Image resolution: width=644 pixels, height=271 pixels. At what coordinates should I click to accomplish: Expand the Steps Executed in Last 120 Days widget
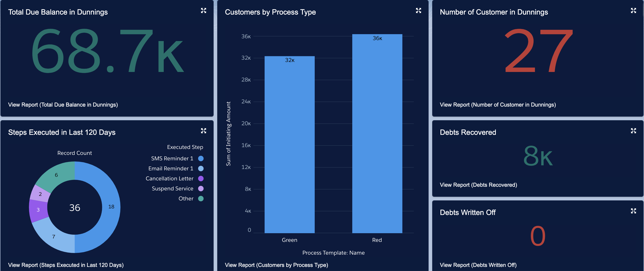(204, 130)
